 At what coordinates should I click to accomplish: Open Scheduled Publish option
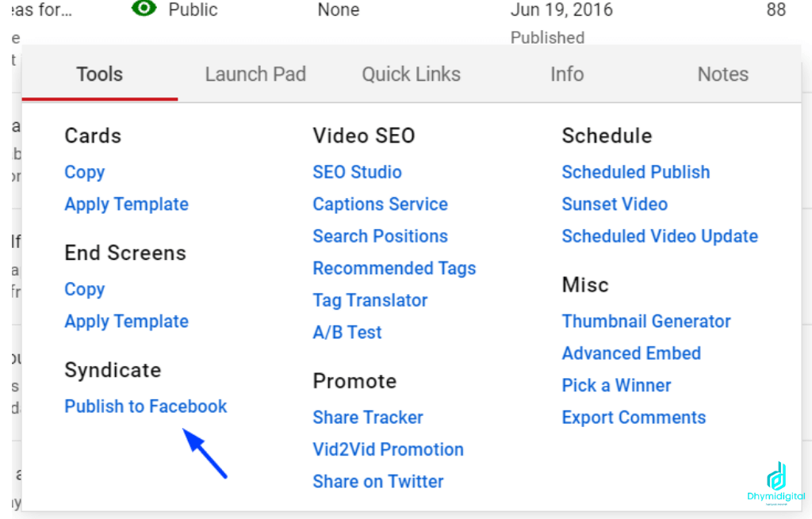pos(635,172)
